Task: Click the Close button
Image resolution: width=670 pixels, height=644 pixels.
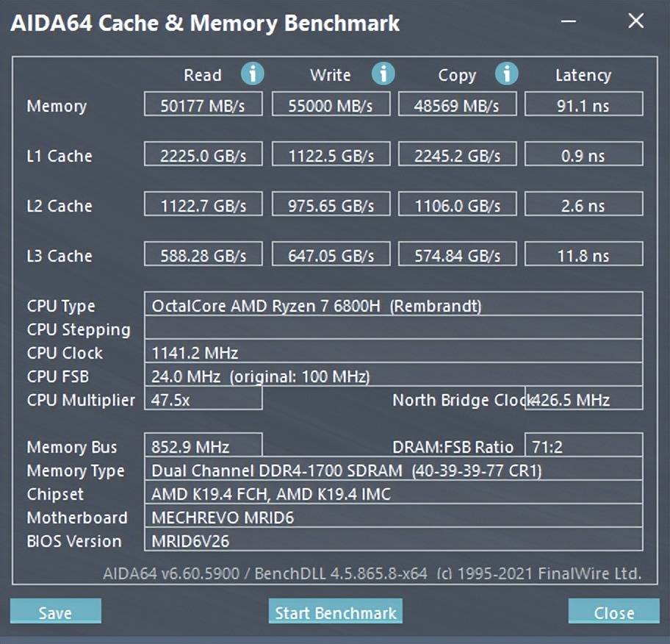Action: (x=613, y=612)
